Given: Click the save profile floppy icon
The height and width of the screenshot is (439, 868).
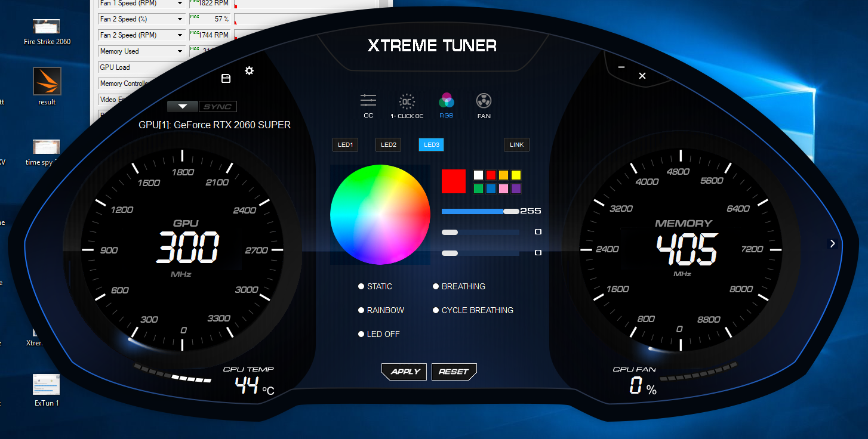Looking at the screenshot, I should (226, 78).
